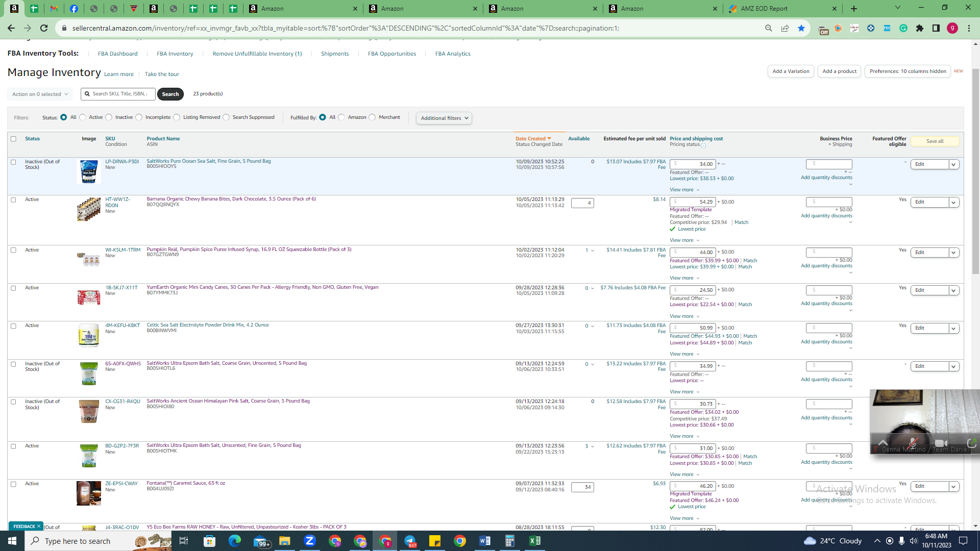Viewport: 980px width, 551px height.
Task: Open the Chrome three-dot menu
Action: pyautogui.click(x=969, y=28)
